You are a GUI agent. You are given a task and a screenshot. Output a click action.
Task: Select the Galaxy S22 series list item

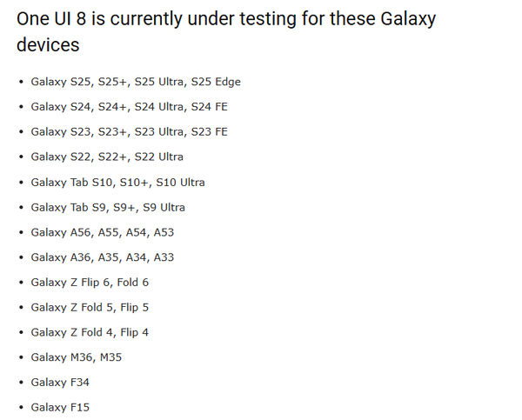[107, 157]
